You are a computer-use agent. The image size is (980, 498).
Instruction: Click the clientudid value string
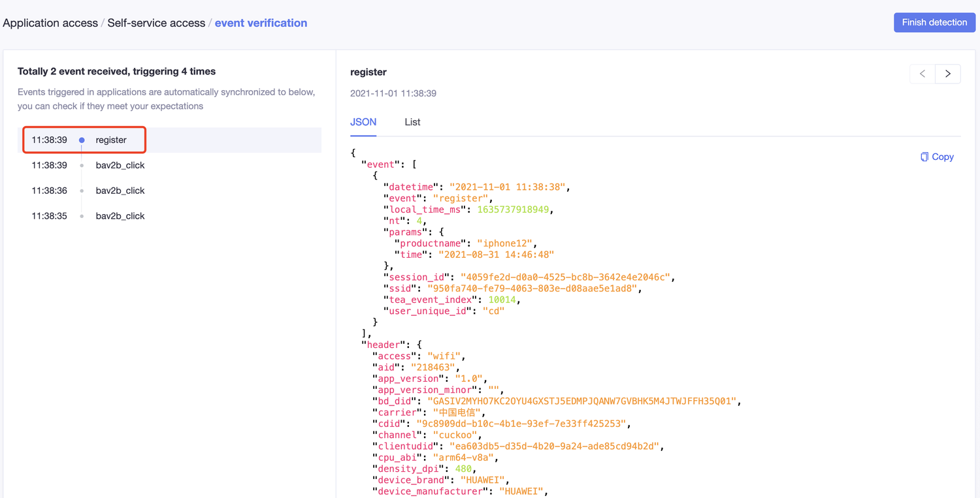tap(554, 446)
